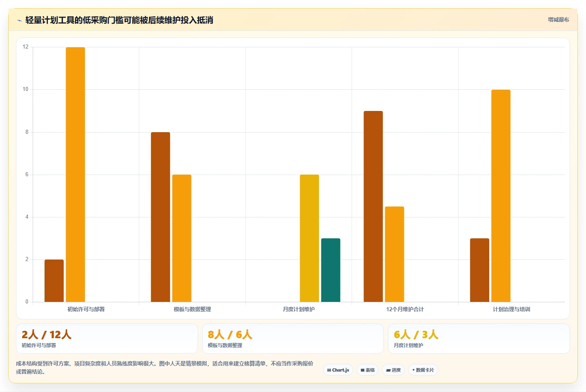Click the 计划治理与培训 axis label
This screenshot has height=392, width=586.
[x=512, y=309]
